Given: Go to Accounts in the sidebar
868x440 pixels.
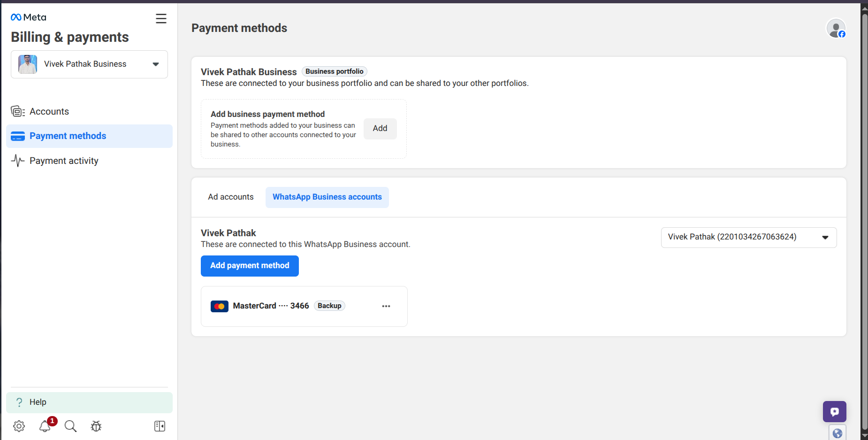Looking at the screenshot, I should pyautogui.click(x=49, y=112).
